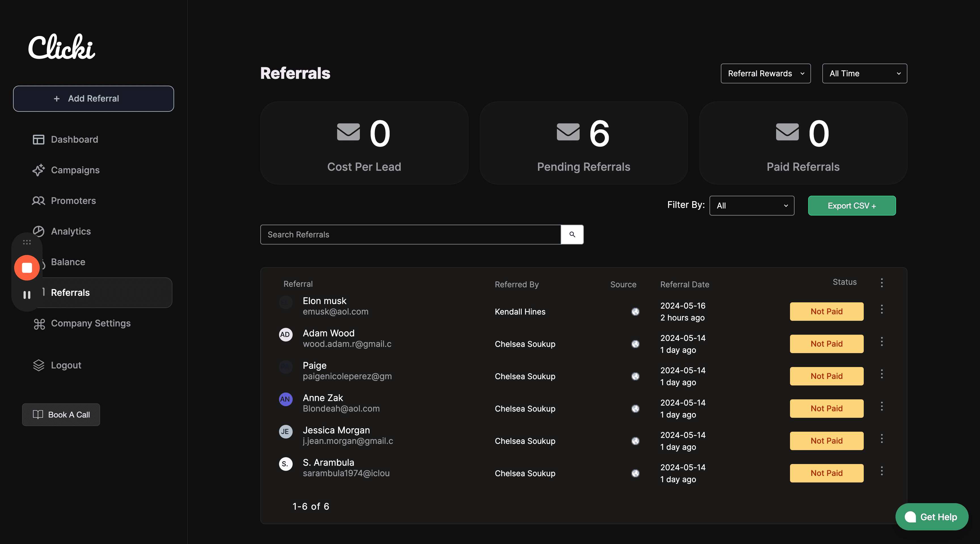Image resolution: width=980 pixels, height=544 pixels.
Task: Click the Referral Date column header
Action: 685,284
